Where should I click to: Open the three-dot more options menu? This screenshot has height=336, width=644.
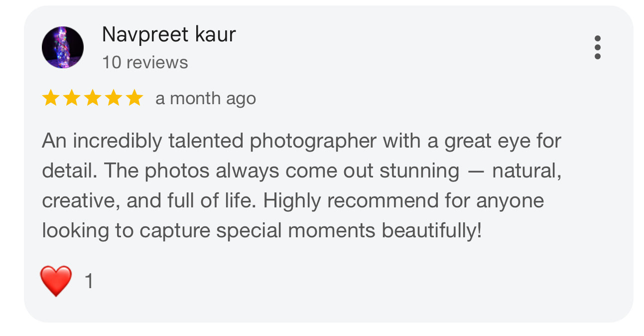pyautogui.click(x=597, y=47)
